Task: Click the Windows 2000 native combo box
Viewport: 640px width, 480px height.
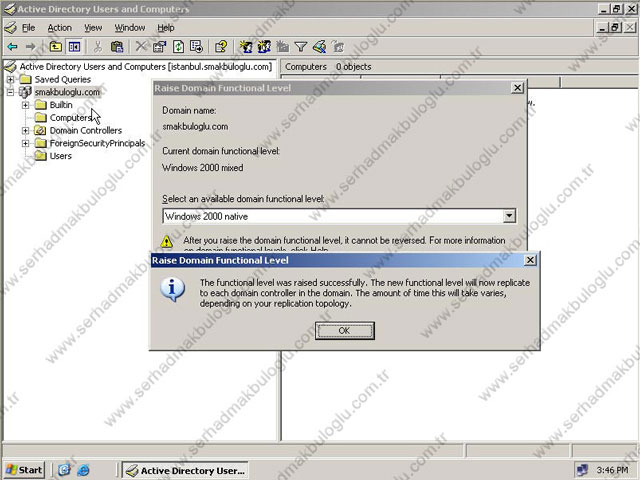Action: click(339, 216)
